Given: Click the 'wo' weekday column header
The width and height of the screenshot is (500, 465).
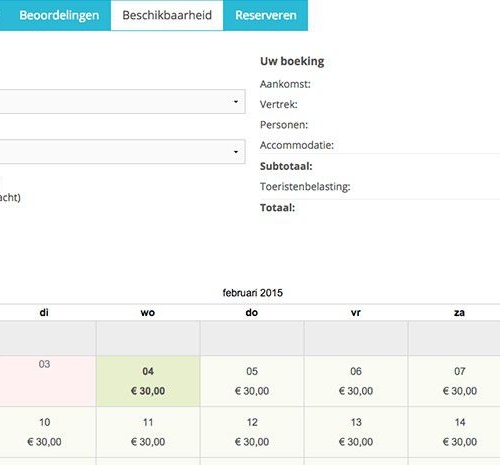Looking at the screenshot, I should point(148,313).
